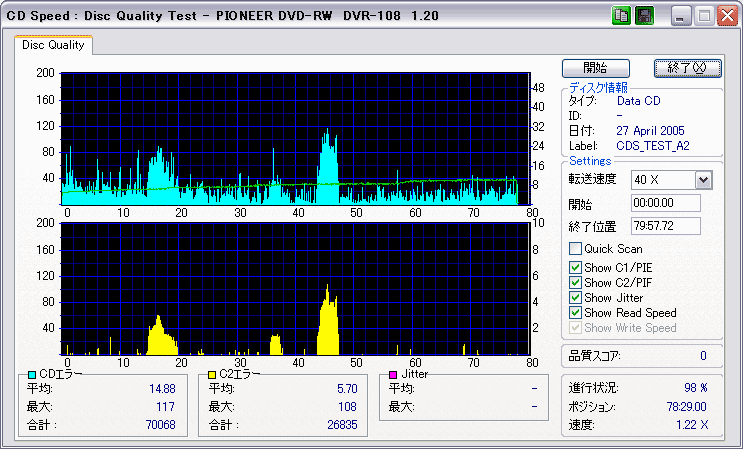Close the Disc Quality Test window
The height and width of the screenshot is (449, 743).
(x=727, y=16)
